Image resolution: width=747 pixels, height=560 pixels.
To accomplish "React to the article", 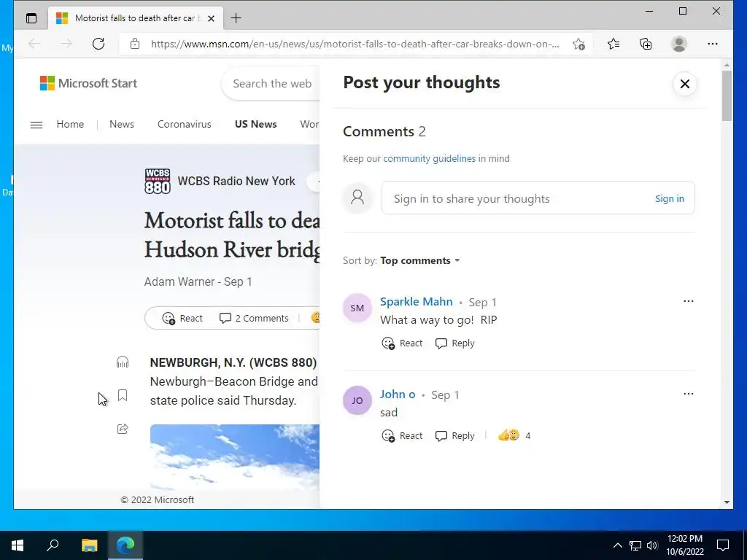I will point(182,318).
